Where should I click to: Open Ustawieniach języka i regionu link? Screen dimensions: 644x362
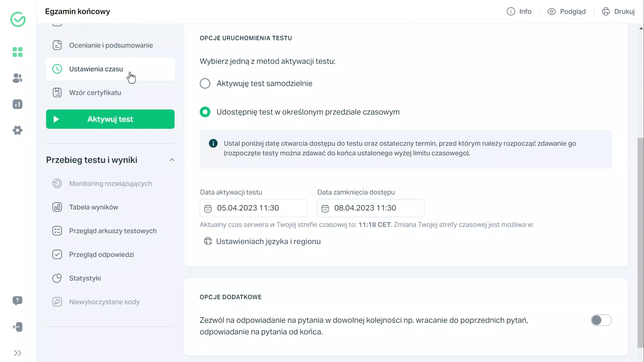pos(269,241)
